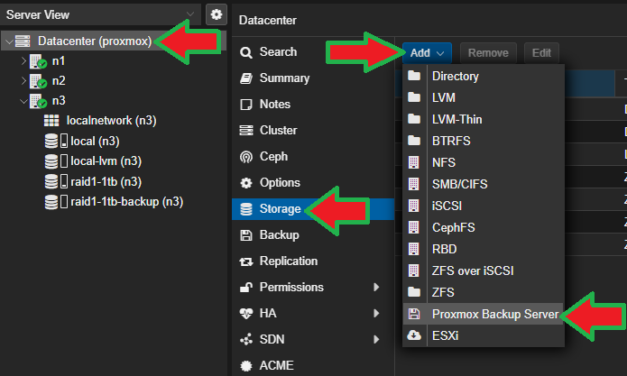Expand the Permissions submenu arrow

point(376,287)
